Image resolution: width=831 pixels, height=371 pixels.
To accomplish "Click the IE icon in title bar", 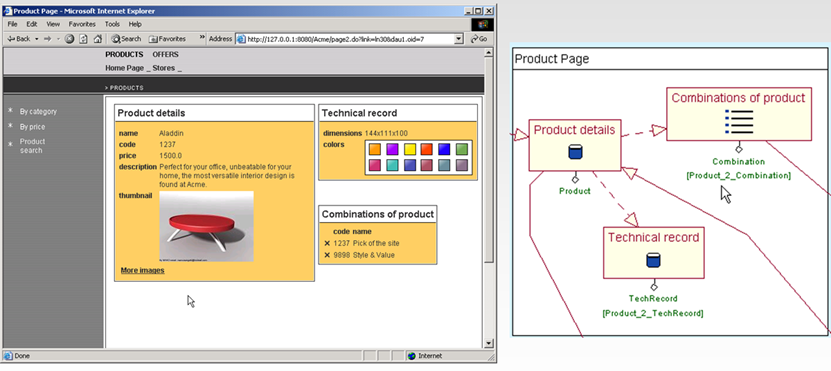I will pyautogui.click(x=8, y=11).
